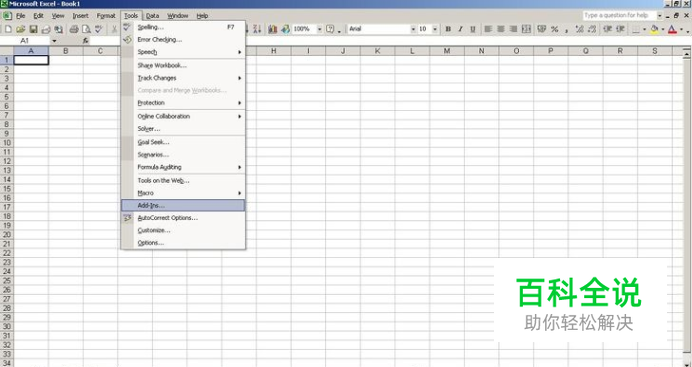
Task: Open the Zoom 100% dropdown
Action: (320, 29)
